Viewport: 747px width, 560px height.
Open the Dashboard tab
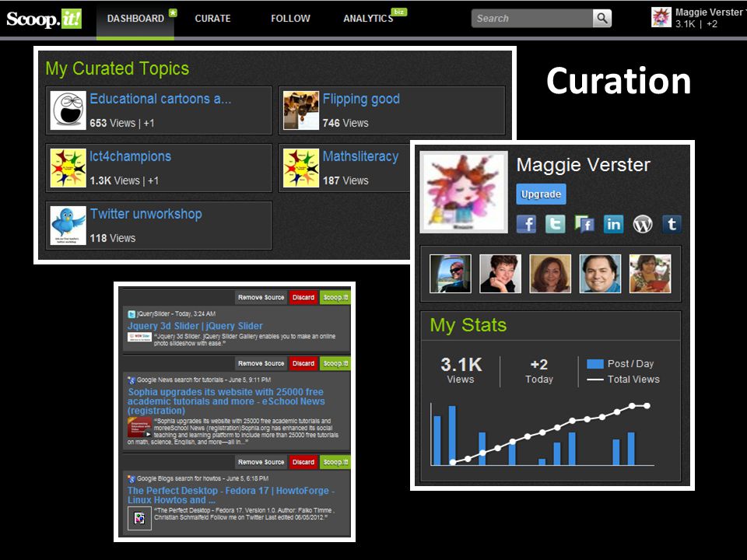click(135, 19)
